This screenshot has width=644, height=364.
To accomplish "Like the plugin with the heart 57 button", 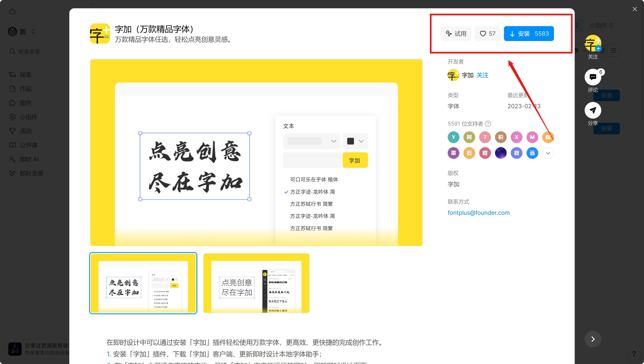I will pyautogui.click(x=487, y=34).
